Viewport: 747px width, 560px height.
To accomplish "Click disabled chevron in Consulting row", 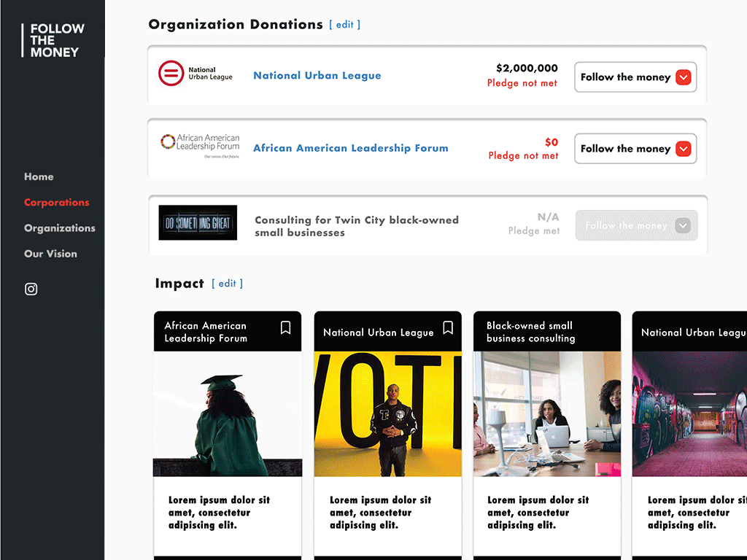I will pyautogui.click(x=683, y=225).
